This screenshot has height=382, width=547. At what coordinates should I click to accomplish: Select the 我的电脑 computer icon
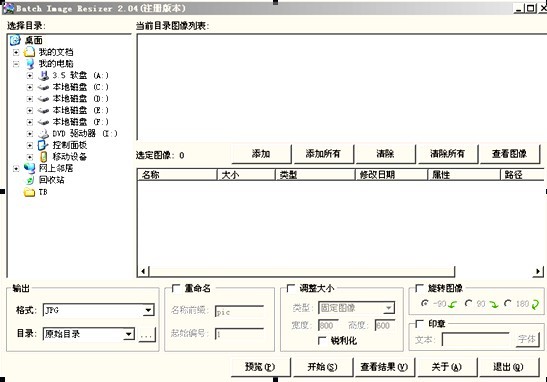(30, 64)
